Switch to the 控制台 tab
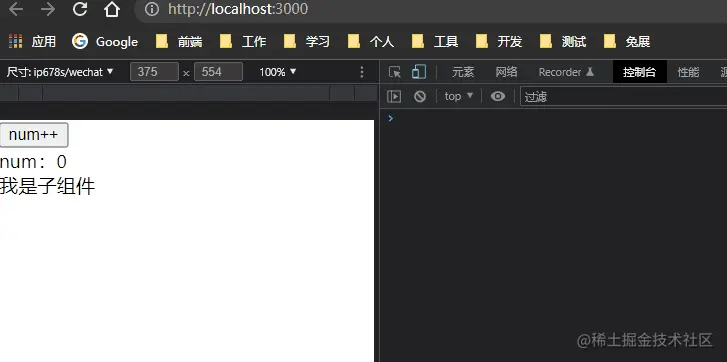 (640, 72)
